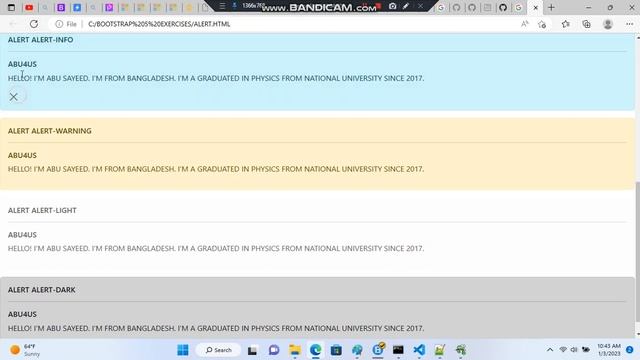Add this page to favorites star-plus icon
Viewport: 640px width, 360px height.
point(542,24)
